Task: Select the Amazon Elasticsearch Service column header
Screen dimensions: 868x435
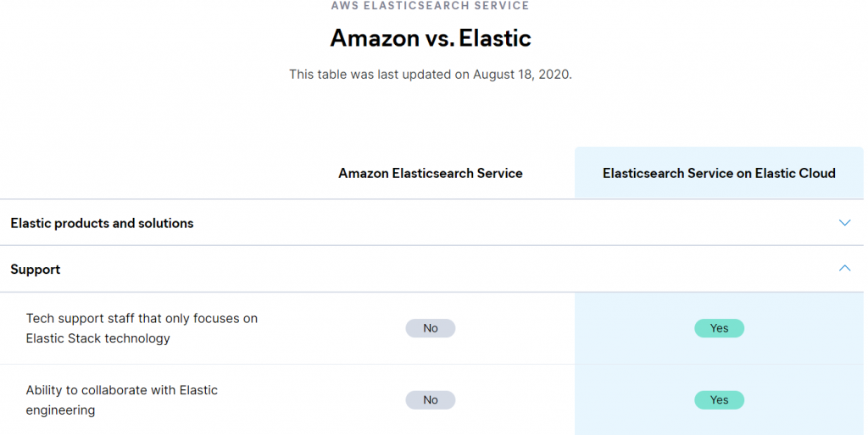Action: (x=430, y=173)
